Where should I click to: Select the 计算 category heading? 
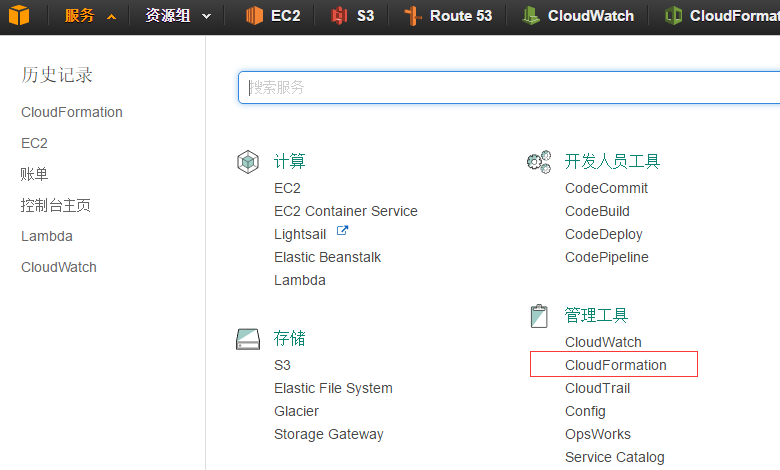[x=290, y=162]
